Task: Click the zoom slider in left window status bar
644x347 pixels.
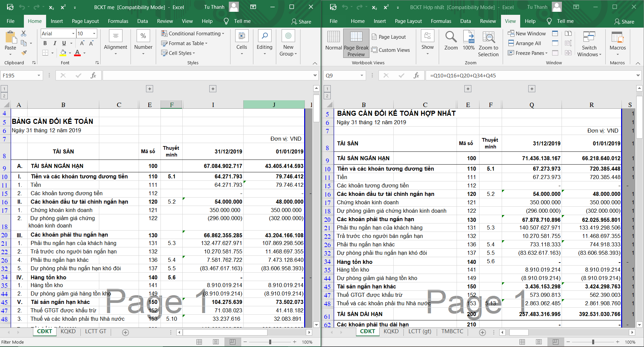Action: click(x=270, y=342)
